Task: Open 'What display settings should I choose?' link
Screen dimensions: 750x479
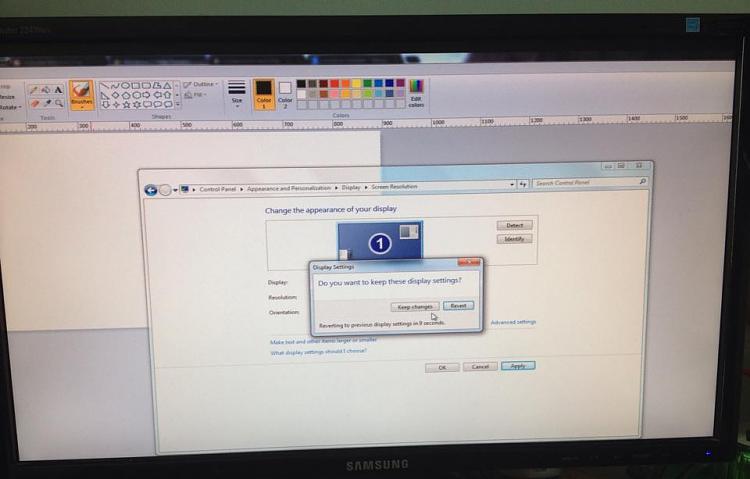Action: (x=319, y=352)
